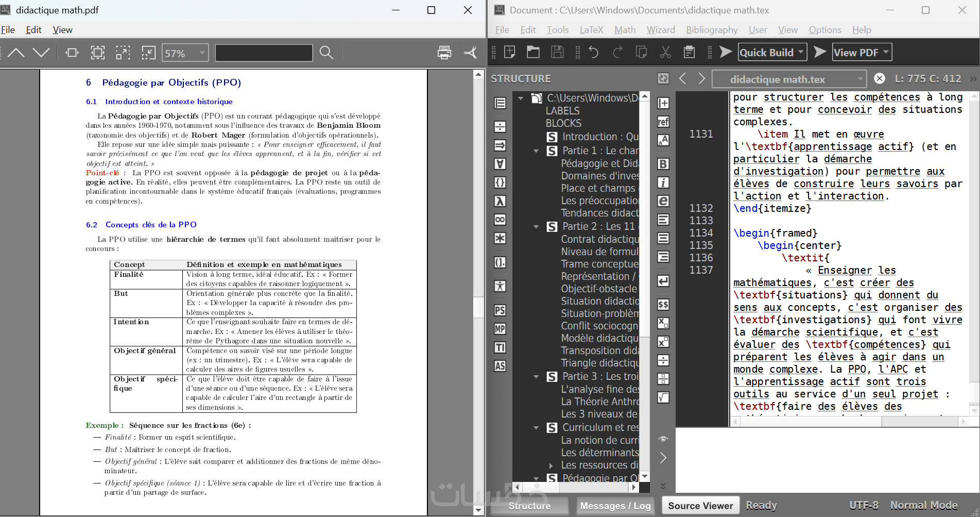This screenshot has height=517, width=980.
Task: Open PDF zoom 57% dropdown
Action: pyautogui.click(x=185, y=53)
